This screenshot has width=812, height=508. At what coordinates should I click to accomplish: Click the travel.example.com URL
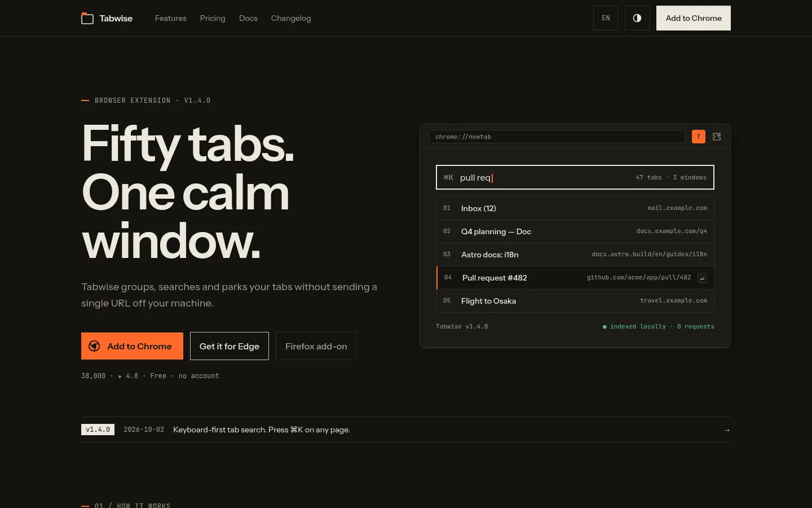click(x=673, y=301)
